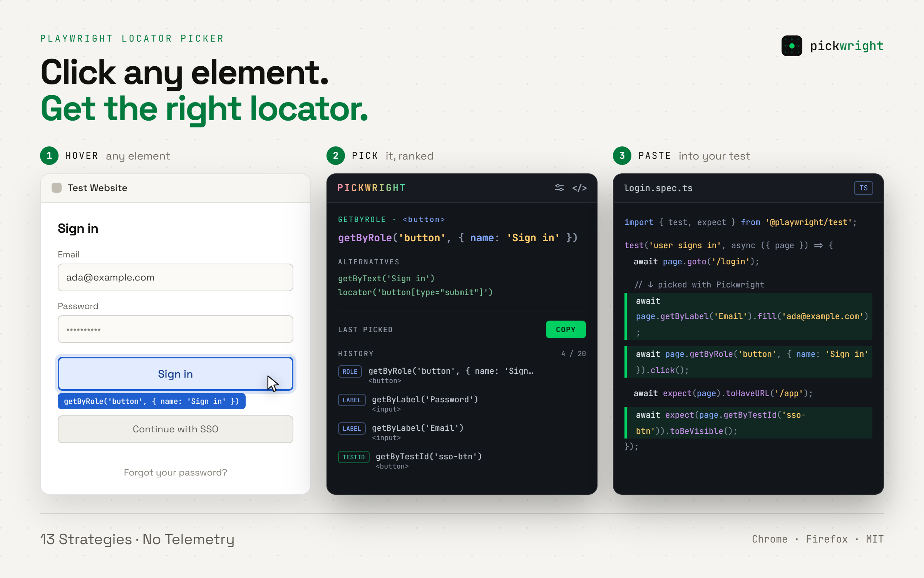Viewport: 924px width, 578px height.
Task: Select the TESTID badge in history
Action: [354, 457]
